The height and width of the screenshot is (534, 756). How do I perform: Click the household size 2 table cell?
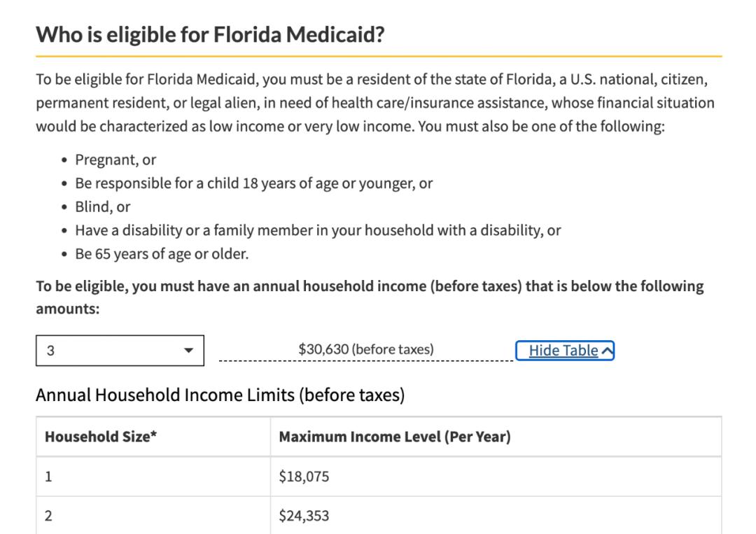tap(48, 517)
